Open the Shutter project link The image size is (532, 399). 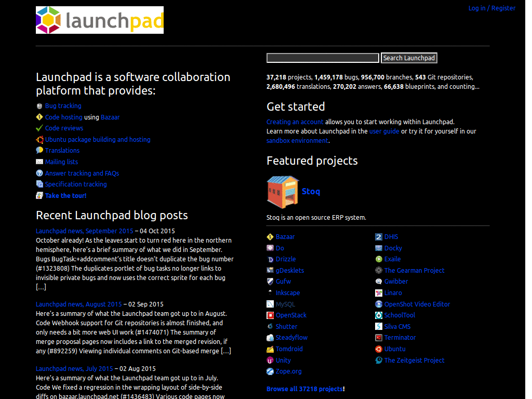coord(286,326)
